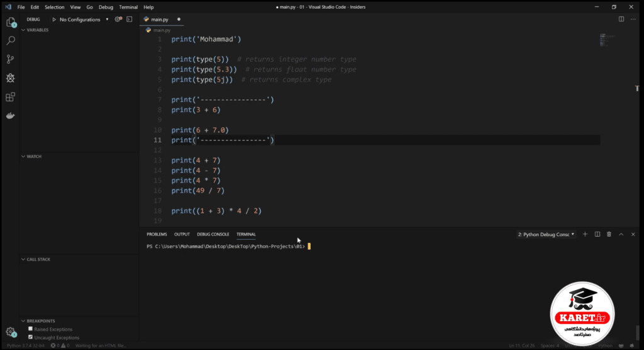The image size is (644, 350).
Task: Click the split editor icon
Action: coord(621,19)
